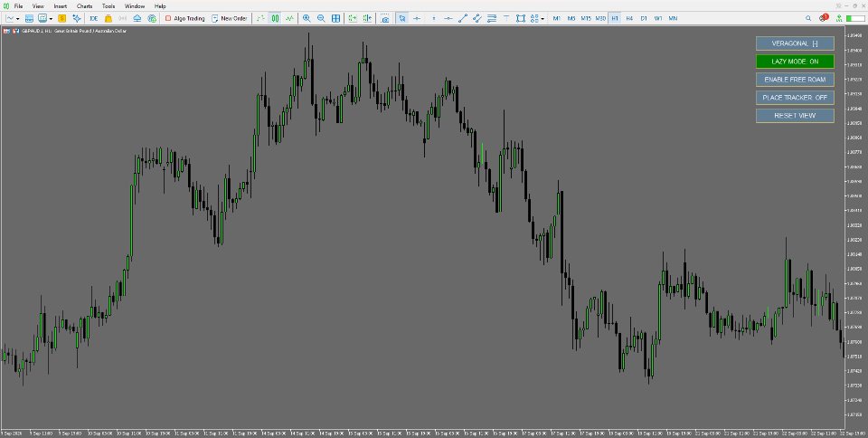Switch to candlestick chart display
Image resolution: width=868 pixels, height=438 pixels.
click(x=275, y=18)
